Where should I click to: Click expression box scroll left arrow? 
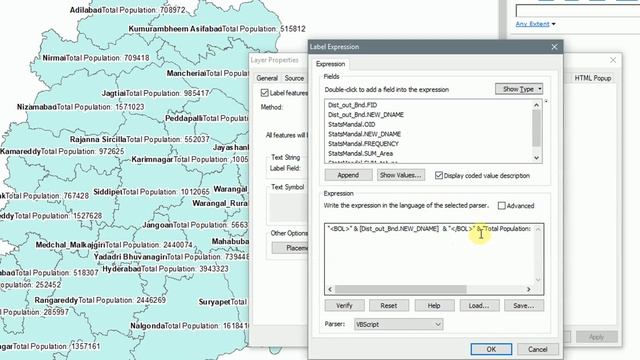pyautogui.click(x=330, y=289)
